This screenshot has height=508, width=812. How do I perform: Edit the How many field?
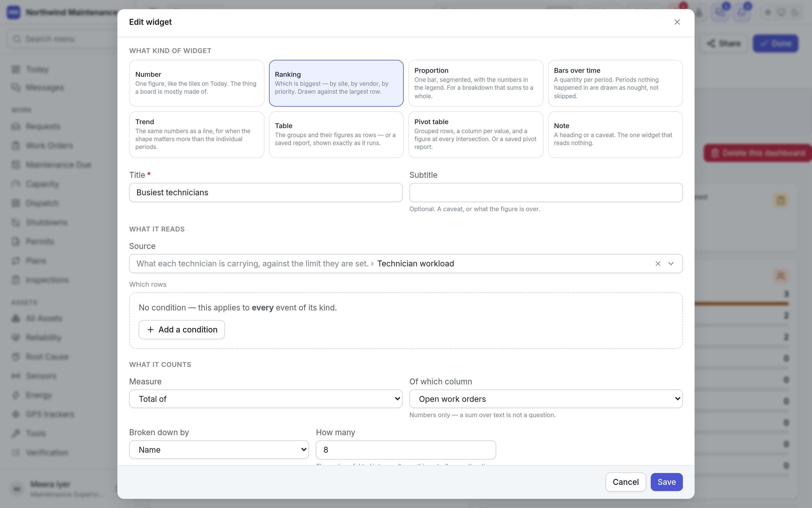click(x=406, y=450)
